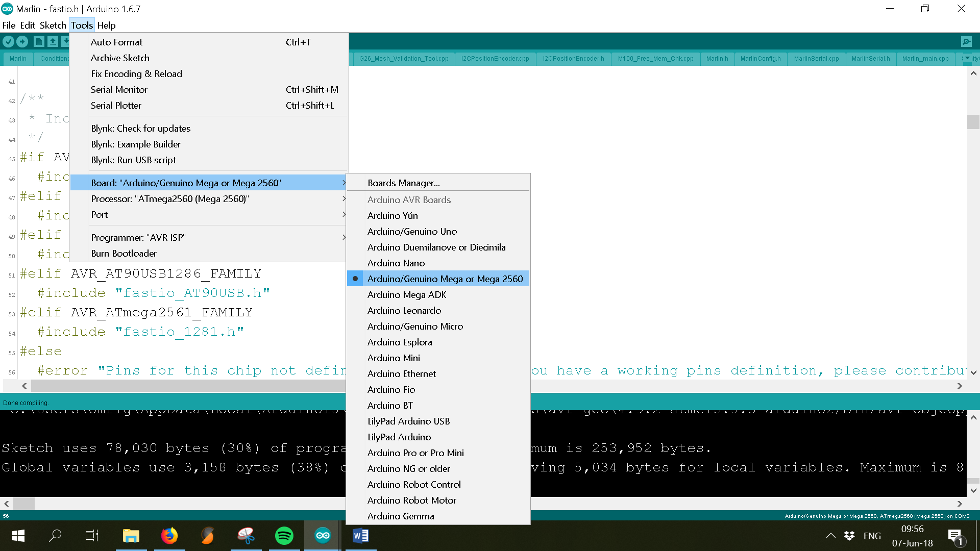The image size is (980, 551).
Task: Switch to Marlin tab
Action: pos(18,59)
